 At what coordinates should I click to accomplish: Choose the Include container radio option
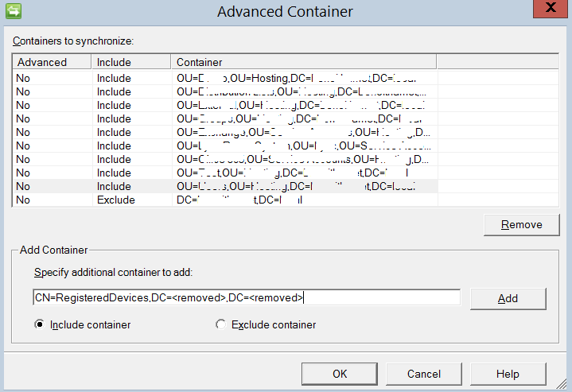pos(39,324)
